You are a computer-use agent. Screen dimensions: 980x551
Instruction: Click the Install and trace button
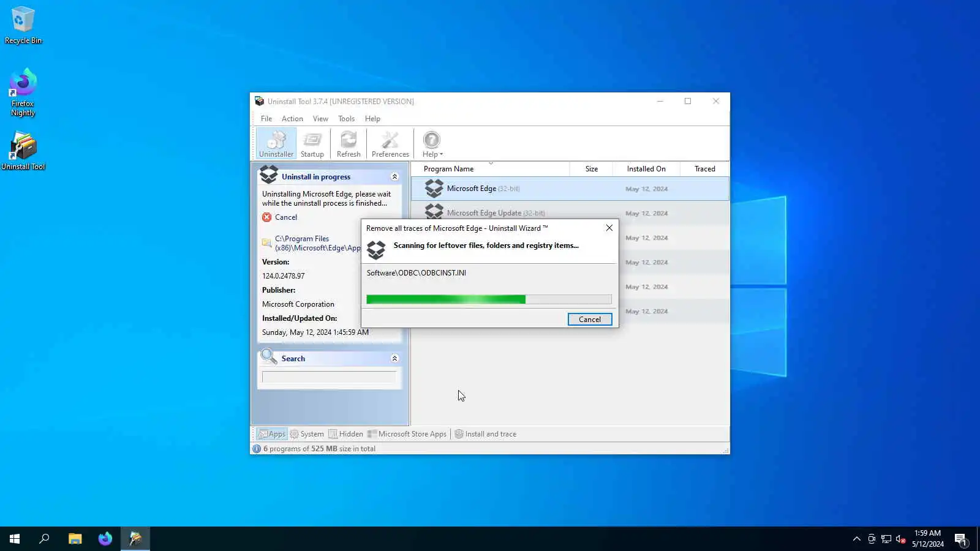486,434
